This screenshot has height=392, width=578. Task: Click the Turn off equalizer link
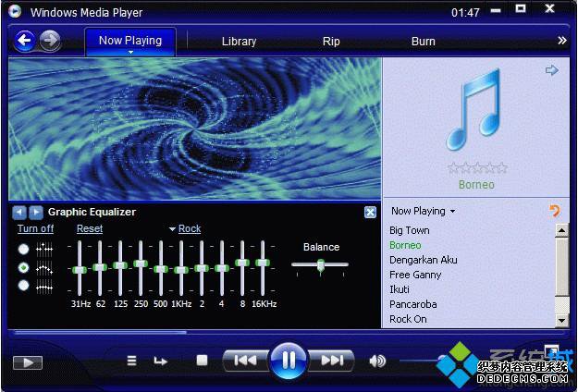35,228
